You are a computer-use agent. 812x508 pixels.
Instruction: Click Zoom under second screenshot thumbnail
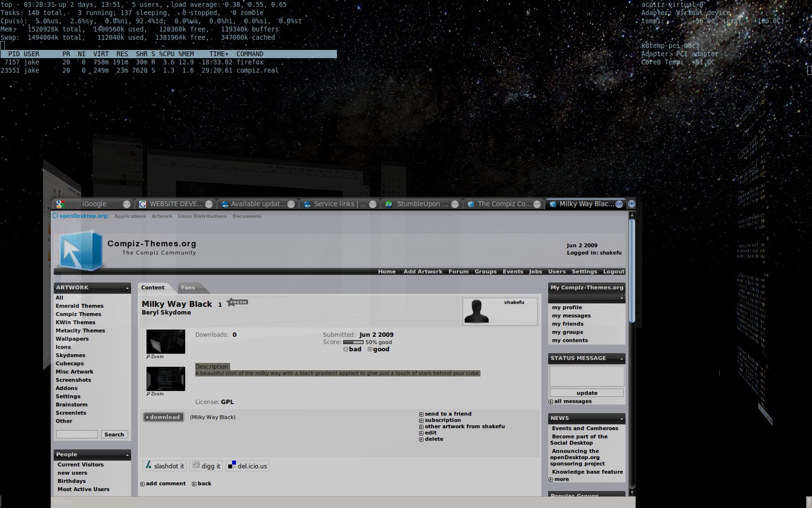tap(155, 394)
